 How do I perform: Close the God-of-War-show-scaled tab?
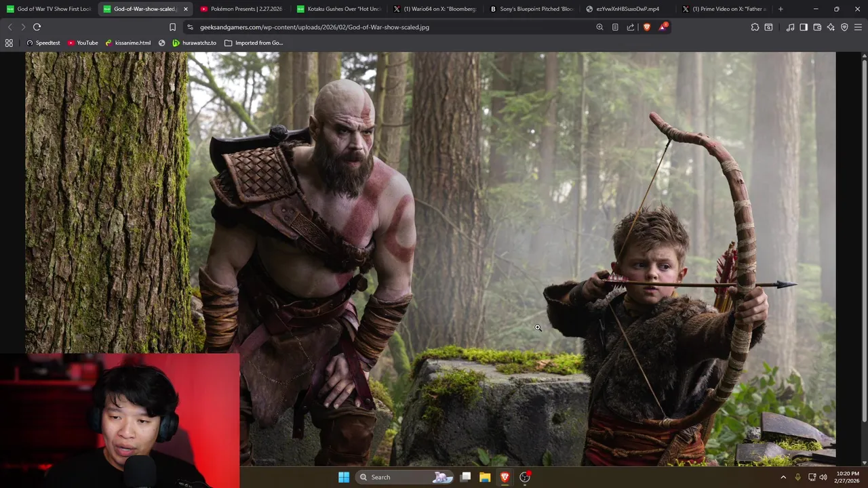click(x=185, y=9)
